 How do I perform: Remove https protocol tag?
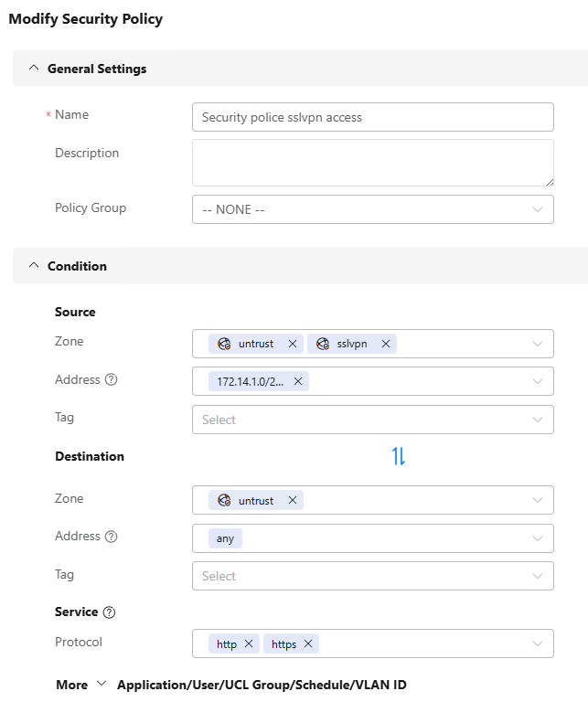(x=308, y=643)
